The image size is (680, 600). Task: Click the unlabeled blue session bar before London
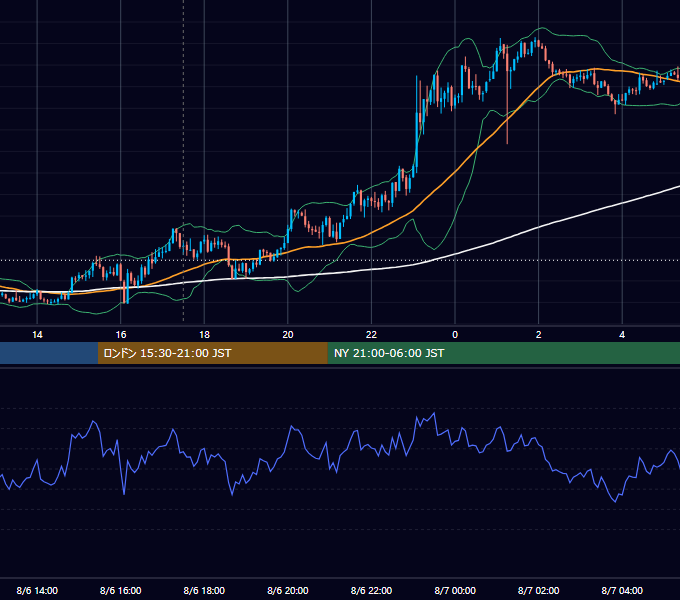(x=49, y=353)
